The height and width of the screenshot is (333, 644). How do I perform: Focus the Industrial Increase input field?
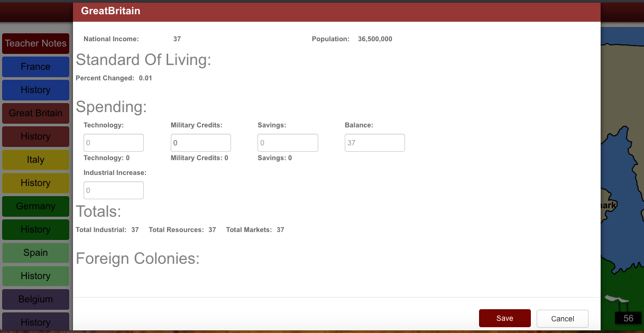click(114, 190)
